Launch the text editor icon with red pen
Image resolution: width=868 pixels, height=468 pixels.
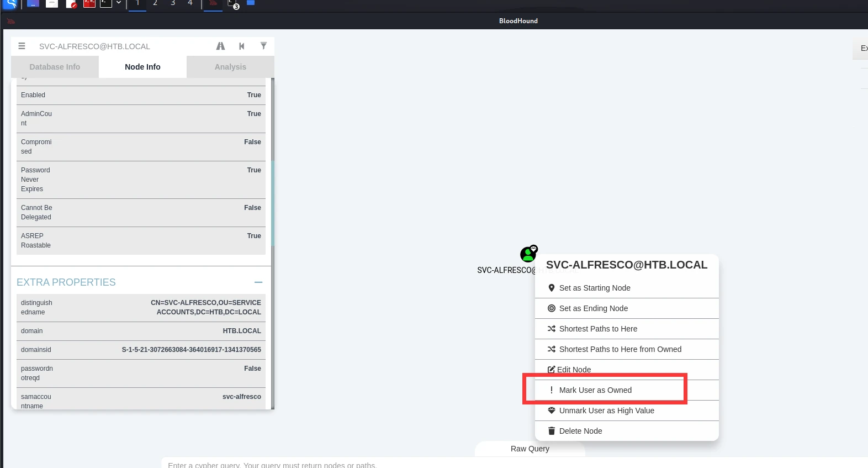(x=71, y=3)
